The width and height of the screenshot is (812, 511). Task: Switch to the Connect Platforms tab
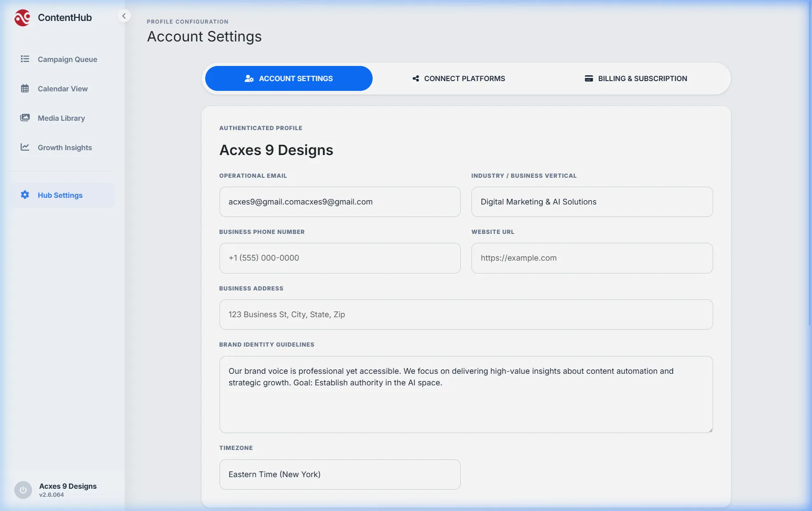[459, 78]
